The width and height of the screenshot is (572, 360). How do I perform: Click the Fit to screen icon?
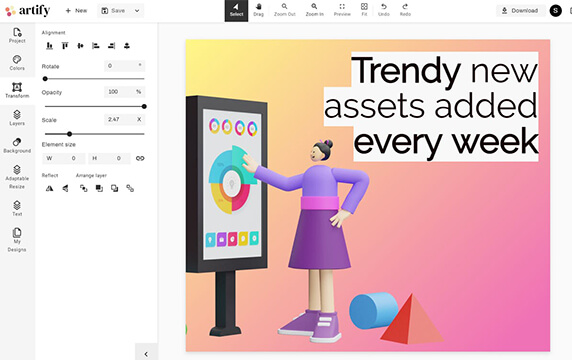[364, 10]
